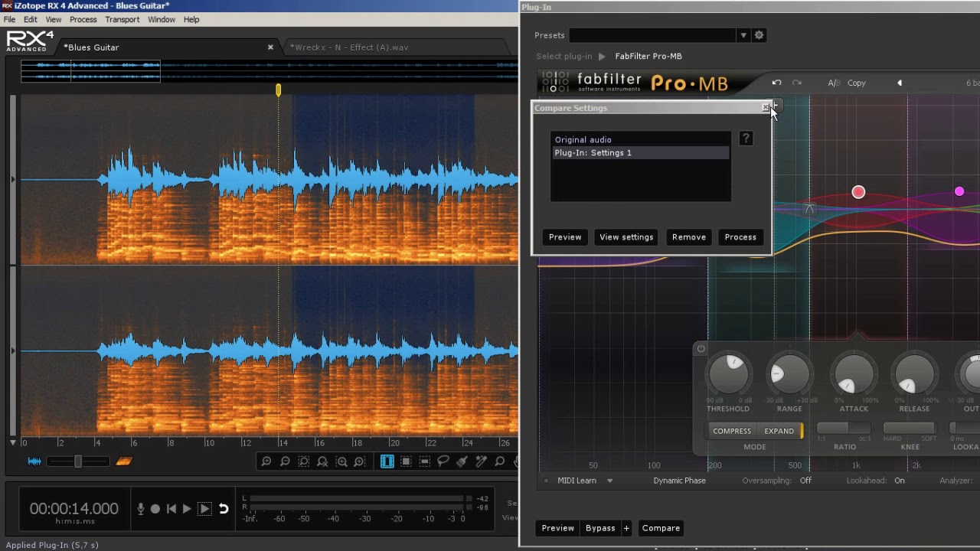
Task: Click the help question mark in Compare Settings
Action: [746, 139]
